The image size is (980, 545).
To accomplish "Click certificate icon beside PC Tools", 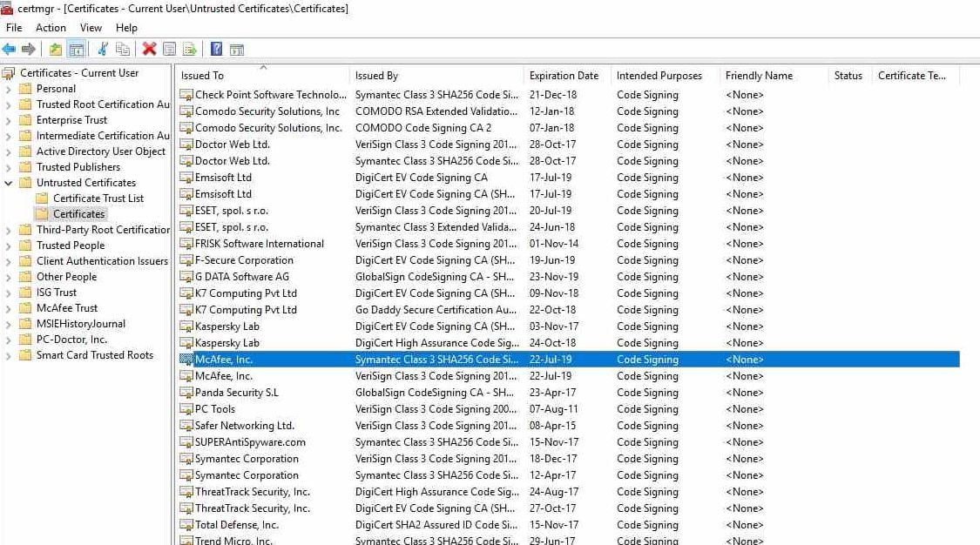I will pyautogui.click(x=186, y=409).
